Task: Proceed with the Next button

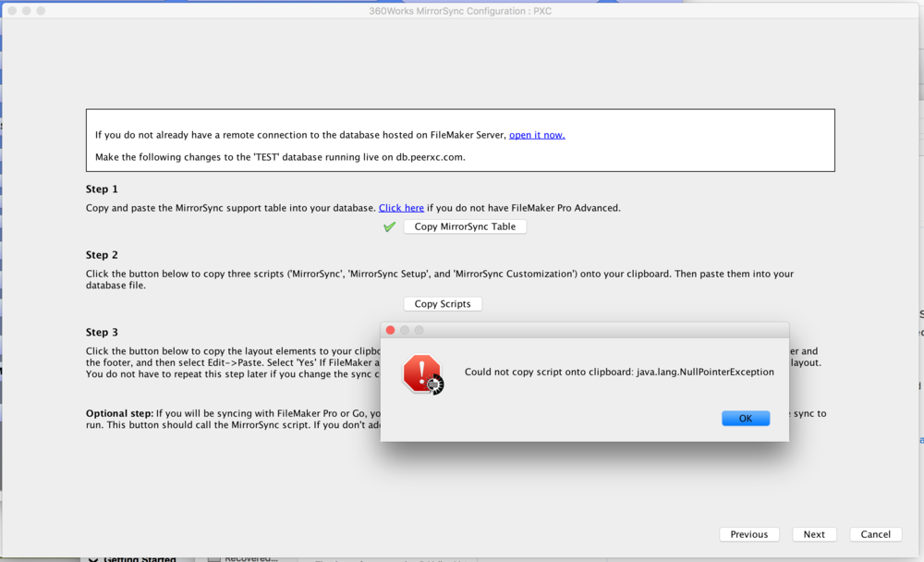Action: click(814, 534)
